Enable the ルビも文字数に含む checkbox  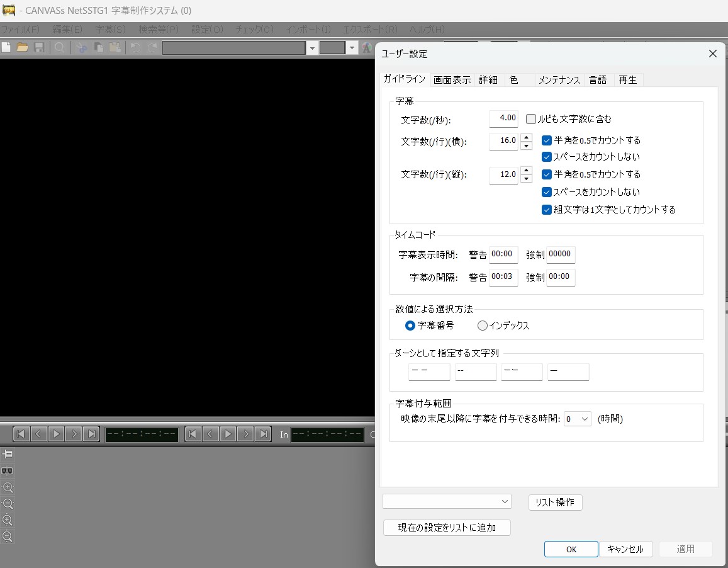[531, 118]
